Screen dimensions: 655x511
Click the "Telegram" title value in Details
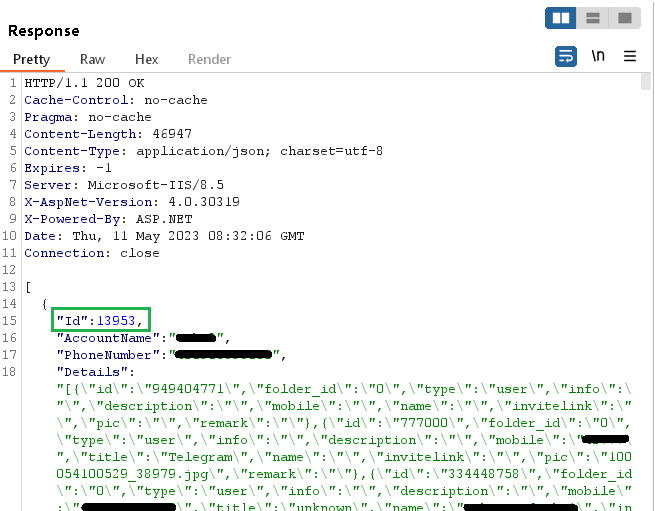200,458
